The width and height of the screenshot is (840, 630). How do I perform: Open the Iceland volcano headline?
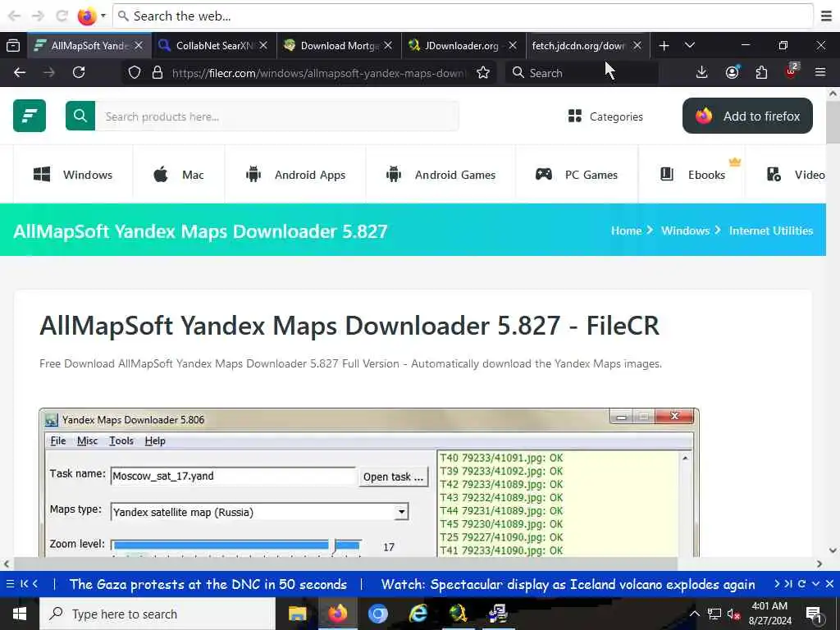pos(568,584)
